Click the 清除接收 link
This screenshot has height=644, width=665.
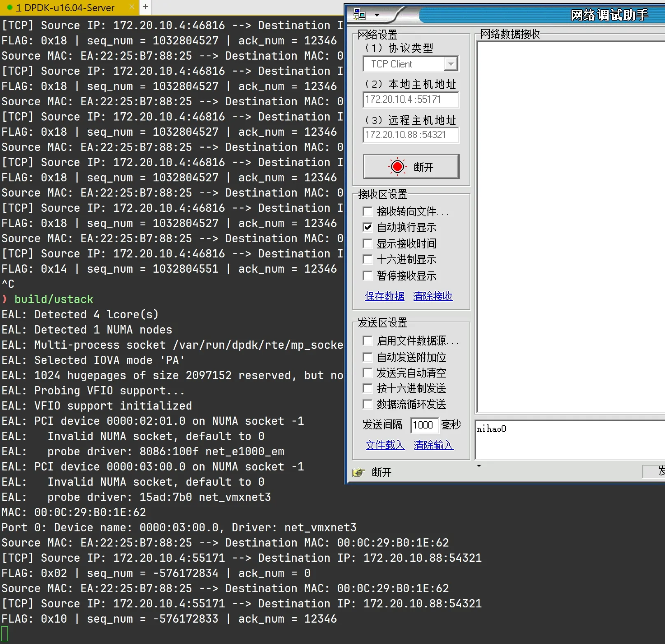click(433, 296)
